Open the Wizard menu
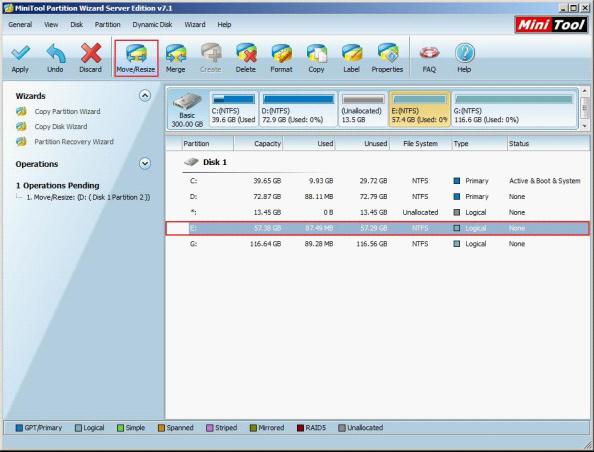 coord(195,25)
